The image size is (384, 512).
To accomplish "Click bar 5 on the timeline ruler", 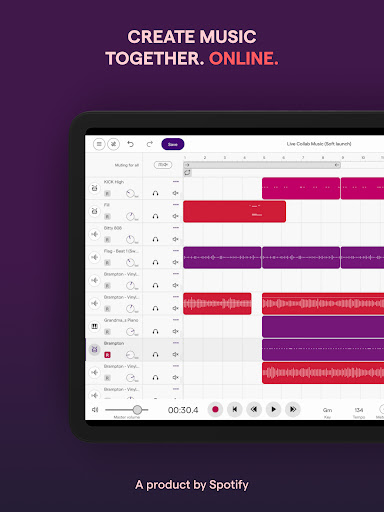I will (264, 157).
